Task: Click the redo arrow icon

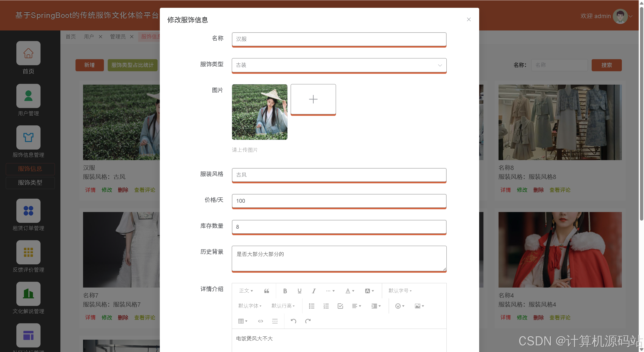Action: pos(308,321)
